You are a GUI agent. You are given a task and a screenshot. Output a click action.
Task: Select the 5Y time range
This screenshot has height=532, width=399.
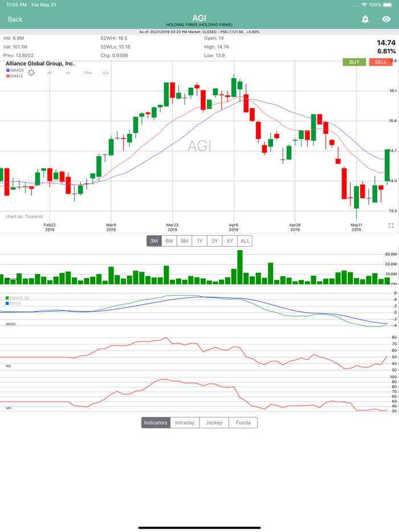click(x=230, y=241)
